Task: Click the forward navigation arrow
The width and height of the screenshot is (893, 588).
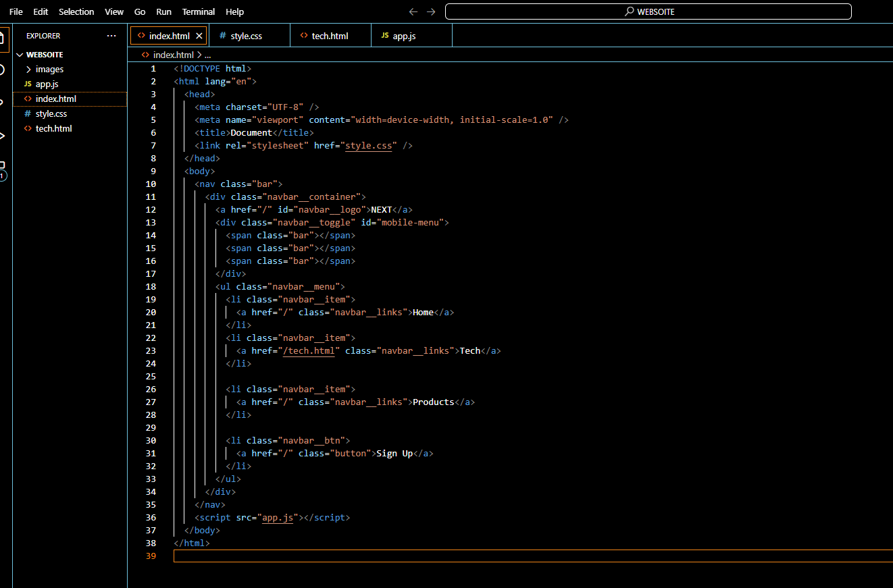Action: pos(431,11)
